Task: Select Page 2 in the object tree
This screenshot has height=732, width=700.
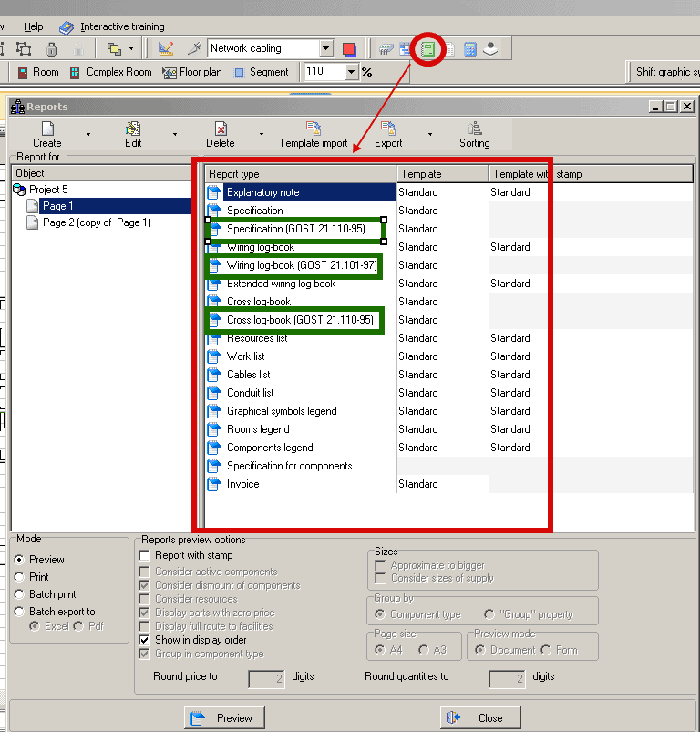Action: tap(96, 222)
